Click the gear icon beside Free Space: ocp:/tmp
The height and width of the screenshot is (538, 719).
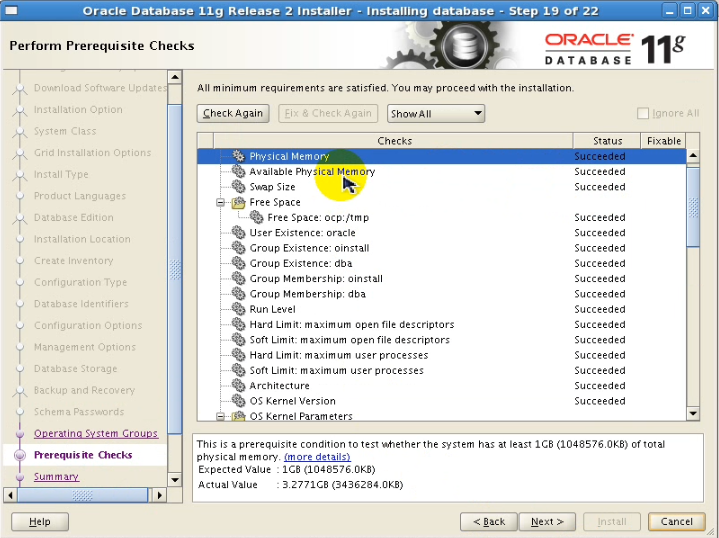pos(256,217)
